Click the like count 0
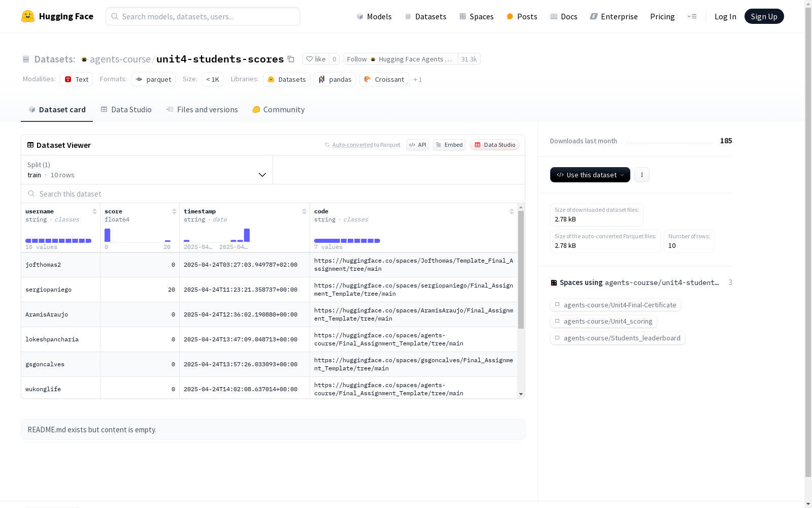 pyautogui.click(x=334, y=59)
